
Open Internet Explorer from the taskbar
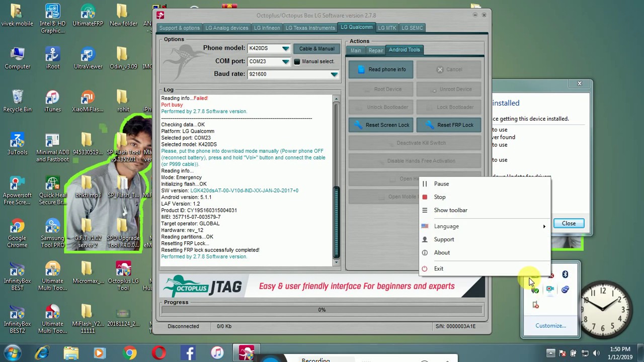(42, 353)
